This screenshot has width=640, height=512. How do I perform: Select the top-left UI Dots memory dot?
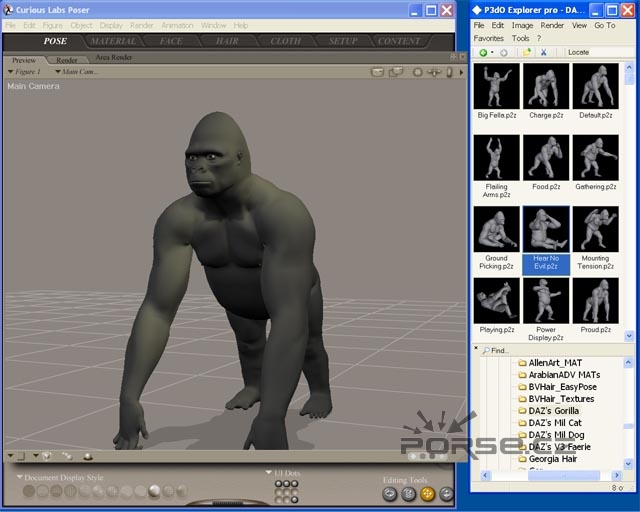pos(280,484)
